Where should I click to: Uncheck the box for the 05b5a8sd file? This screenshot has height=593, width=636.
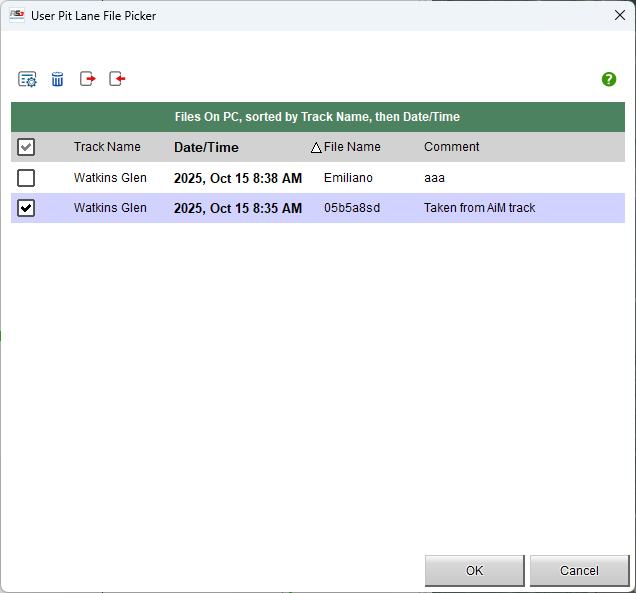[27, 208]
